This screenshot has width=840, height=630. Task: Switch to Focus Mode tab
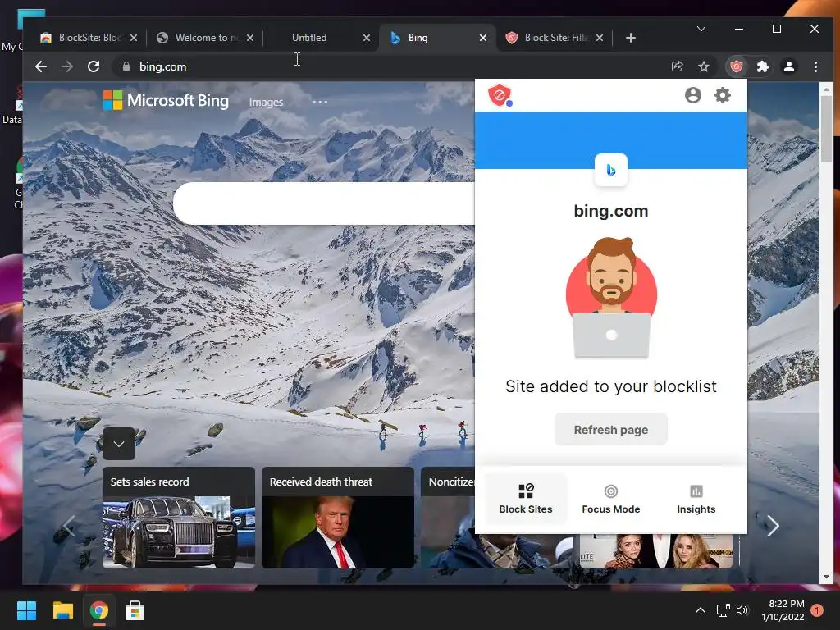tap(610, 500)
